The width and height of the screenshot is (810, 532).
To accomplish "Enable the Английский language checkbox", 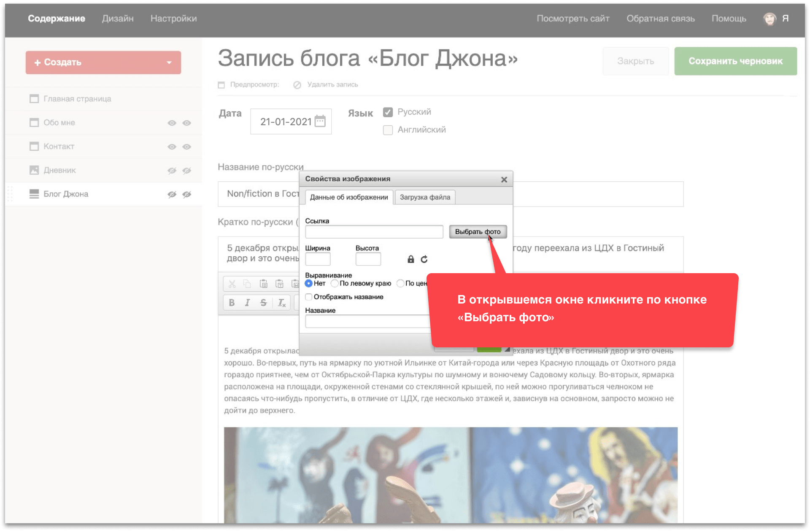I will click(x=388, y=130).
